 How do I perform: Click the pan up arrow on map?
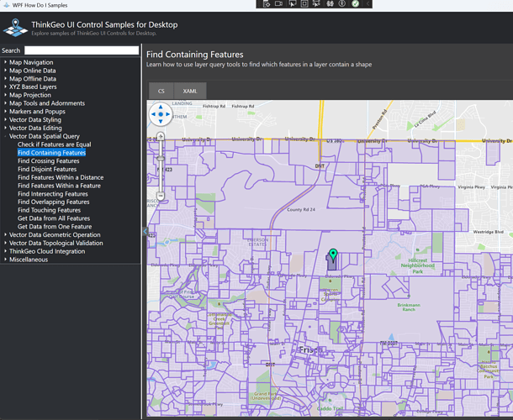(x=160, y=106)
